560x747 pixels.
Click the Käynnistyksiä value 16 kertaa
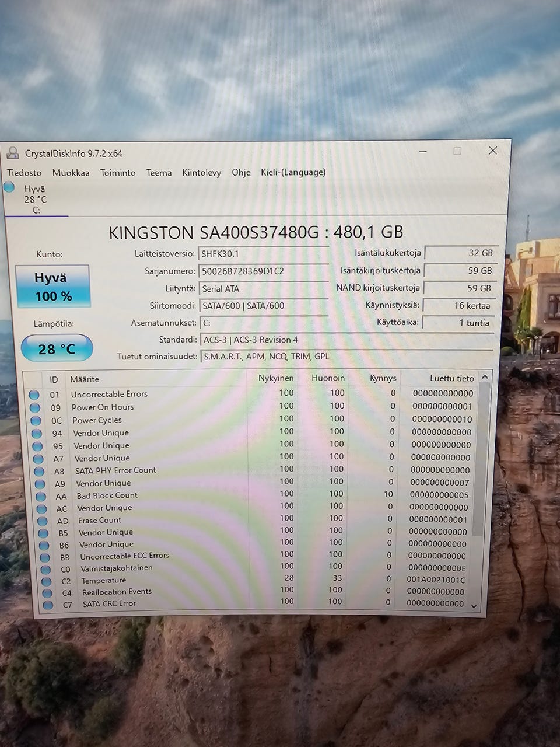[x=459, y=305]
